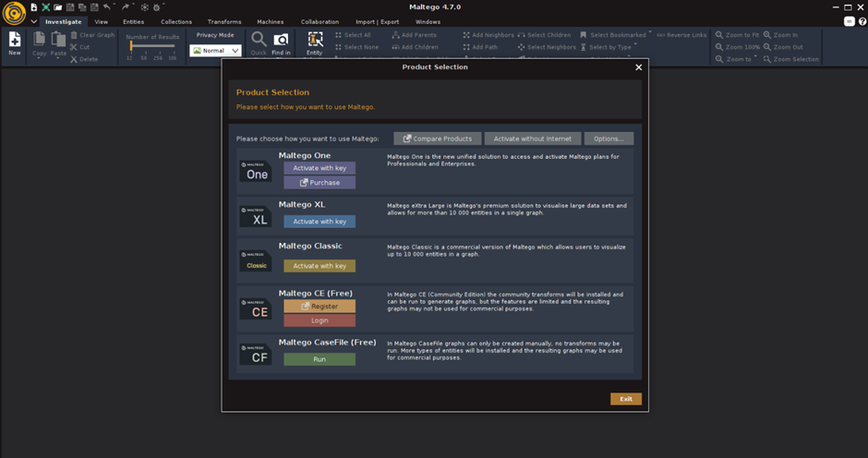The height and width of the screenshot is (458, 868).
Task: Click the Zoom In tool
Action: [767, 34]
